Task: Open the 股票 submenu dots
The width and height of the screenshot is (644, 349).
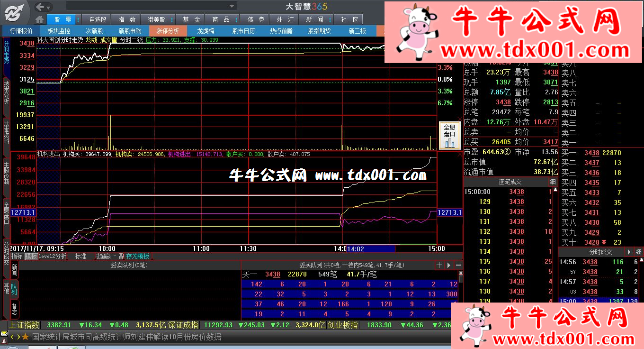Action: pos(78,19)
